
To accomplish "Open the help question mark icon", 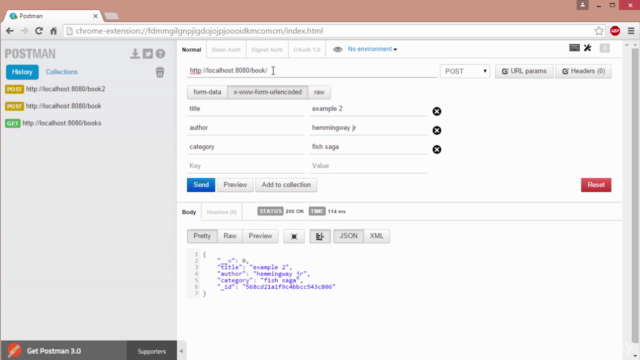I will click(x=160, y=53).
